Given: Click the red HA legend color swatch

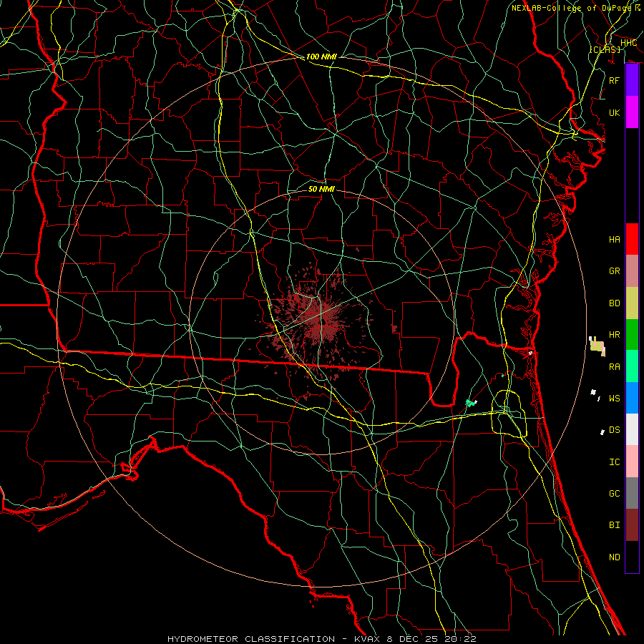Looking at the screenshot, I should point(632,239).
